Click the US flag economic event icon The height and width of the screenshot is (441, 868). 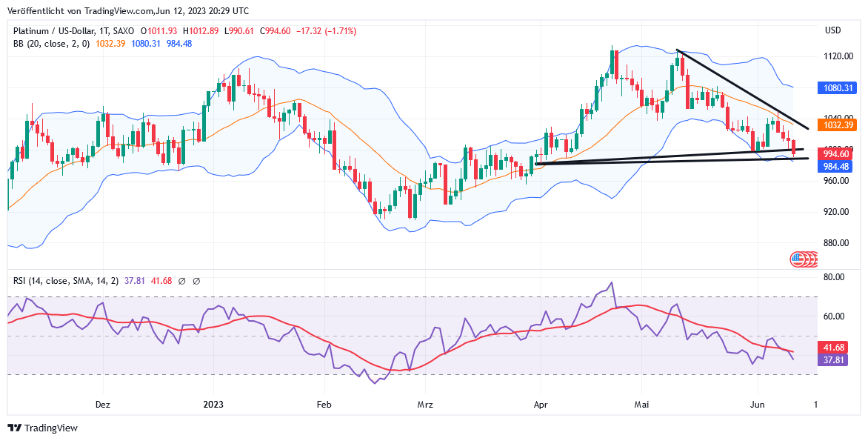coord(798,259)
